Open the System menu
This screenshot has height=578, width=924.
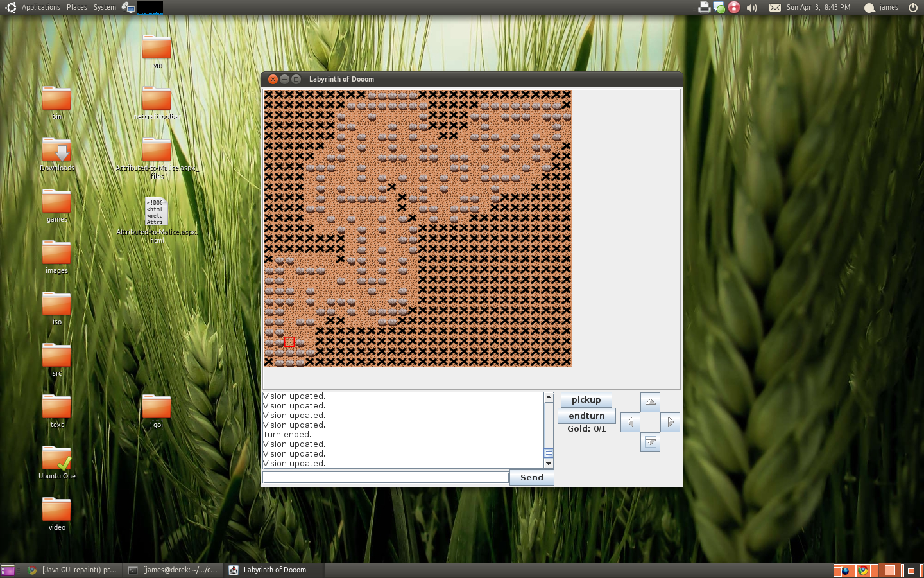[x=105, y=8]
